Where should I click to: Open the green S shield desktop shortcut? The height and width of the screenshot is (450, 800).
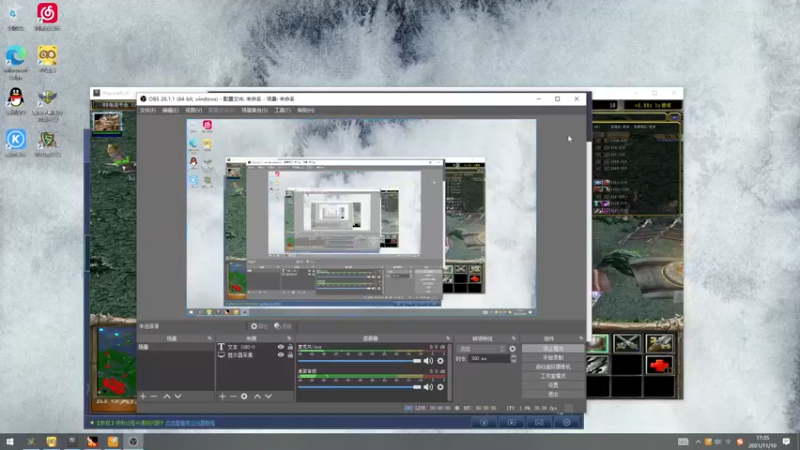tap(47, 144)
